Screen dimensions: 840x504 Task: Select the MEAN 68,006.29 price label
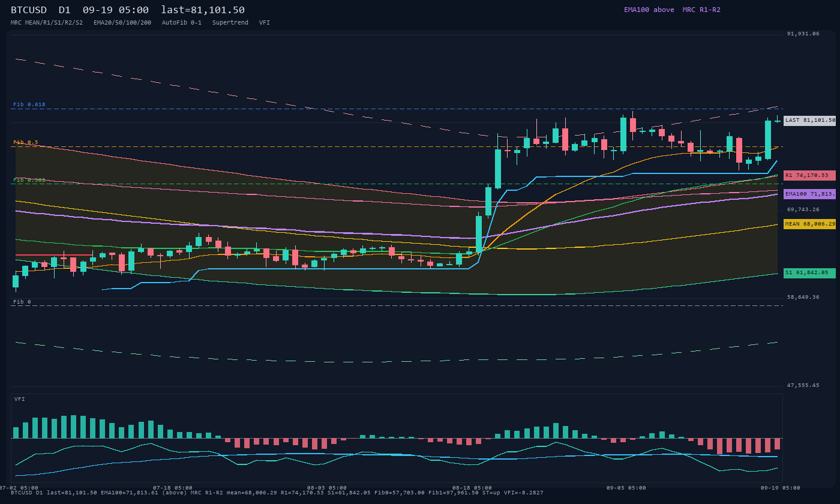(809, 224)
